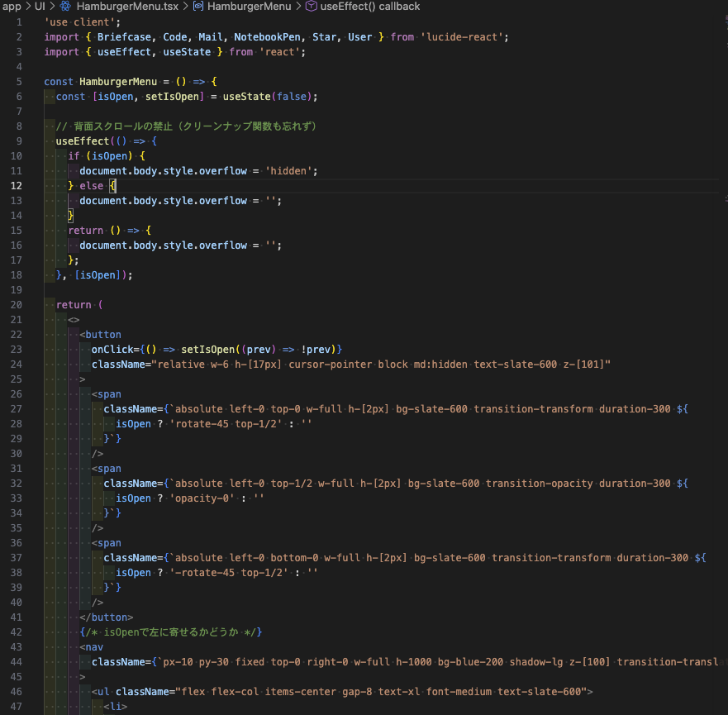Click 'HamburgerMenu' constant name on line 5
Screen dimensions: 728x715
(x=118, y=81)
